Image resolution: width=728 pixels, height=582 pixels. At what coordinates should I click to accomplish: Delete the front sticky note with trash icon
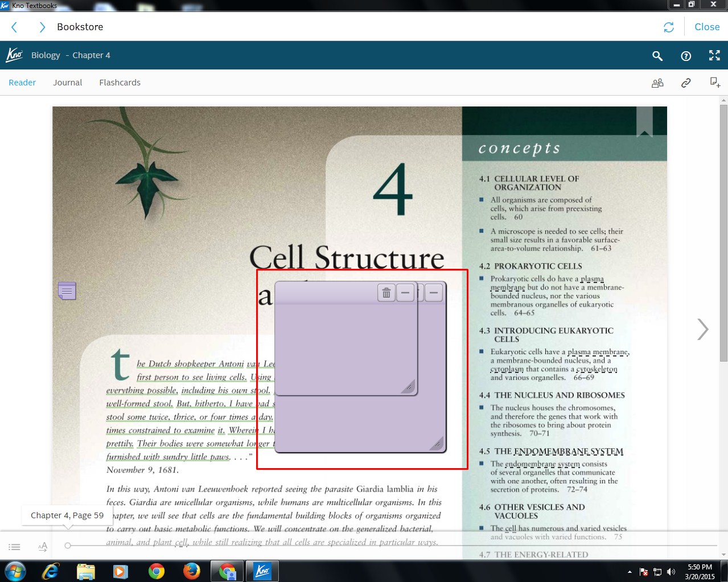point(386,293)
